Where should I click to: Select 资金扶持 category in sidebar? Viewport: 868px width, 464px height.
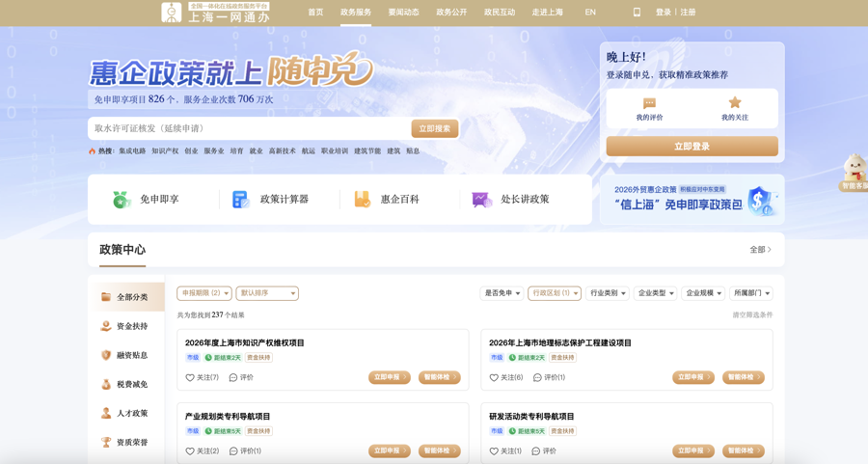125,326
